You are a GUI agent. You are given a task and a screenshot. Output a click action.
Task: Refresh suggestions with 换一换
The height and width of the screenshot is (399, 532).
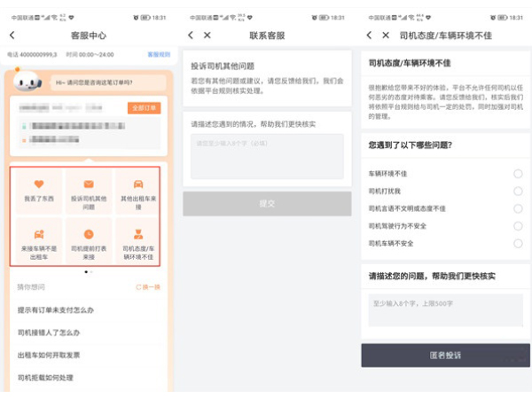pyautogui.click(x=148, y=287)
